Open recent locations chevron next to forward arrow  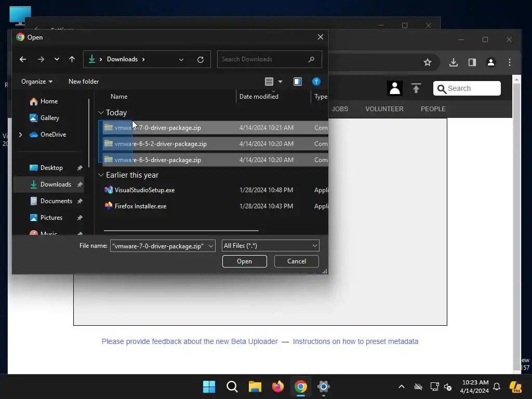pyautogui.click(x=57, y=59)
